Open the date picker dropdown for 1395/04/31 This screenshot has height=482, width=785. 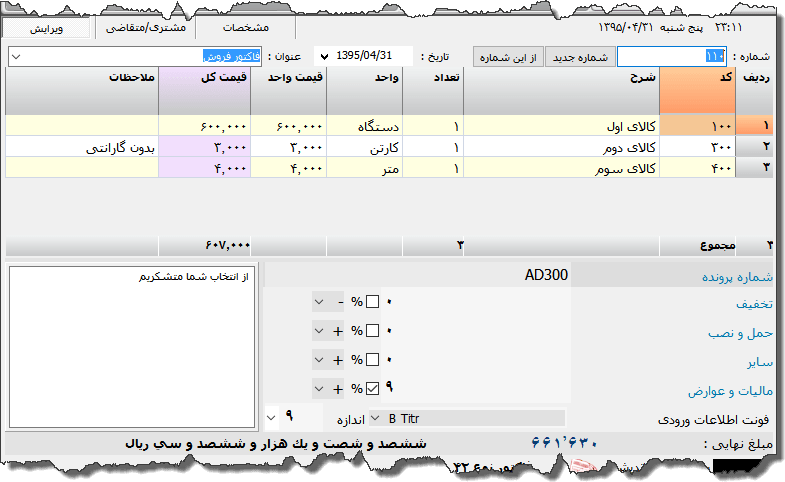tap(324, 57)
